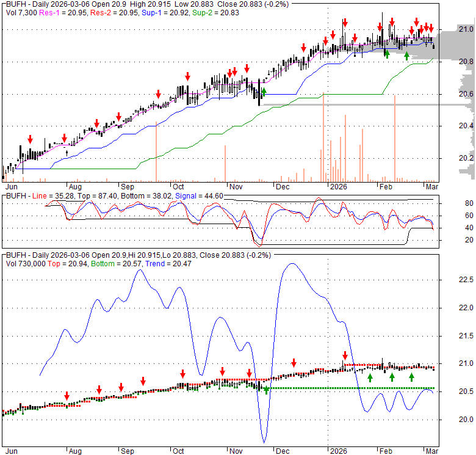The width and height of the screenshot is (476, 455).
Task: Click the 20.2 price axis label
Action: (x=466, y=158)
